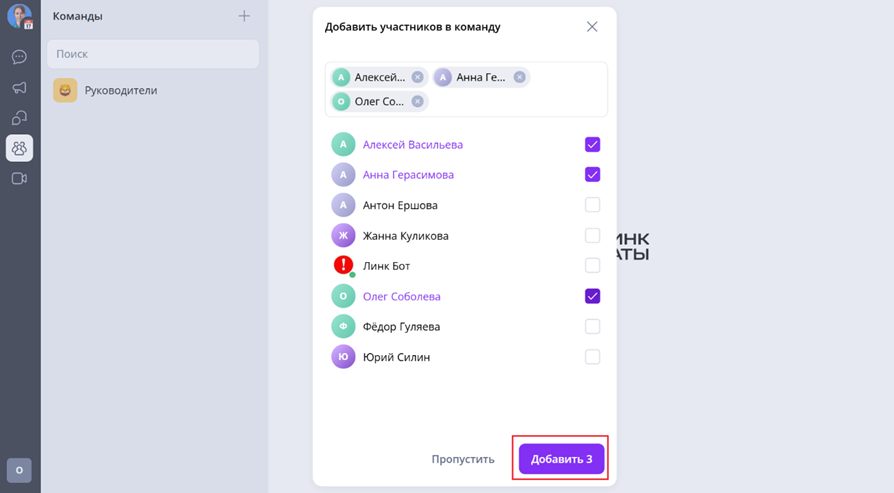Open the teams people icon

pyautogui.click(x=19, y=148)
